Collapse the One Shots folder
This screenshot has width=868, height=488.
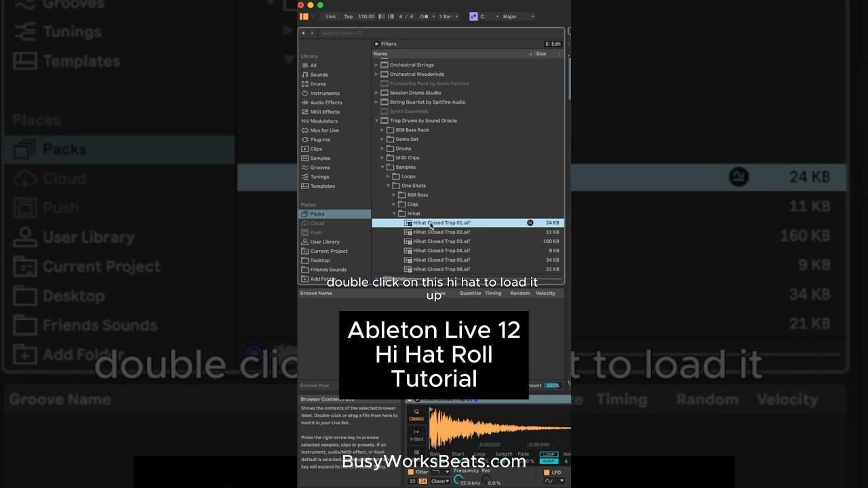pyautogui.click(x=389, y=186)
